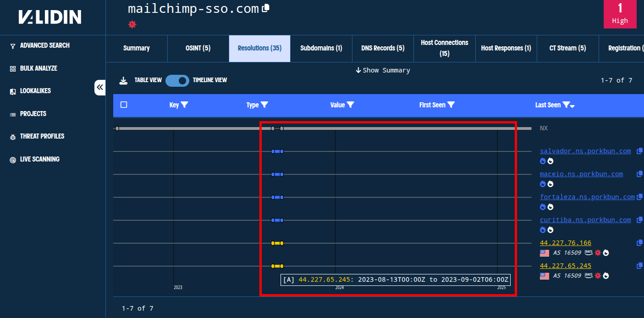
Task: Click white flame icon under curitiba.ns.porkbun.com
Action: [550, 229]
